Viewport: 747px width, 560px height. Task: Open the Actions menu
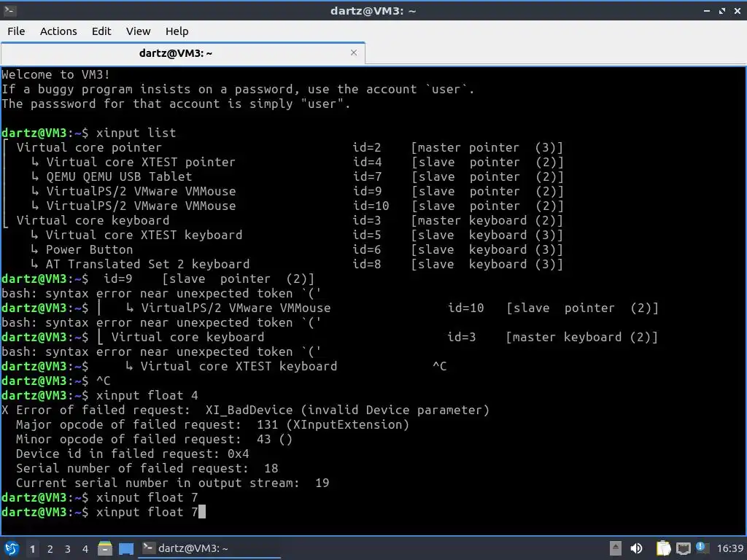58,31
